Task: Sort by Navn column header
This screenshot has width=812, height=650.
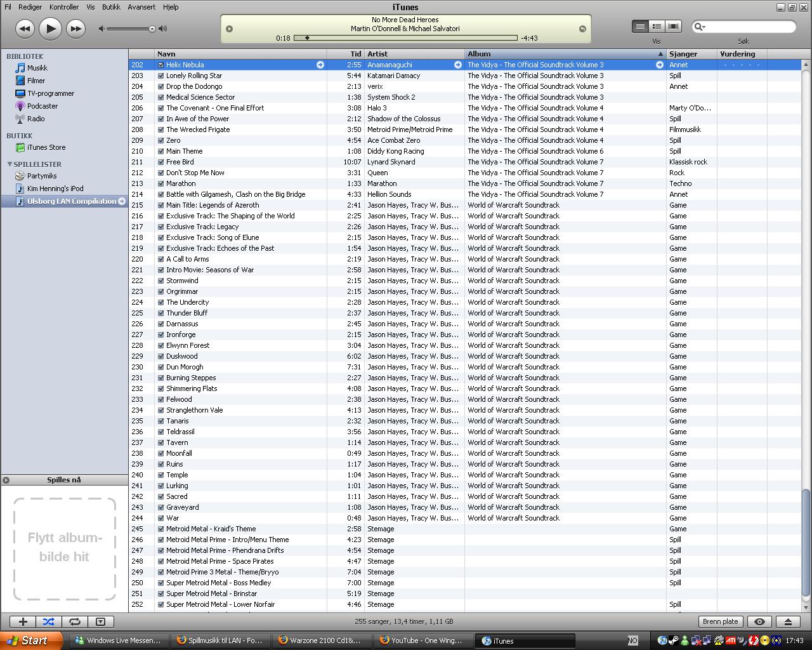Action: 240,54
